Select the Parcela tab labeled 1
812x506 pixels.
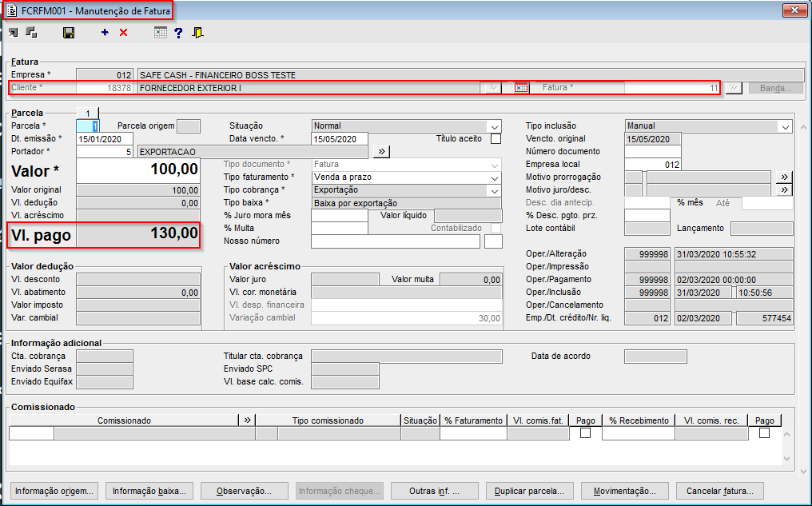[88, 114]
